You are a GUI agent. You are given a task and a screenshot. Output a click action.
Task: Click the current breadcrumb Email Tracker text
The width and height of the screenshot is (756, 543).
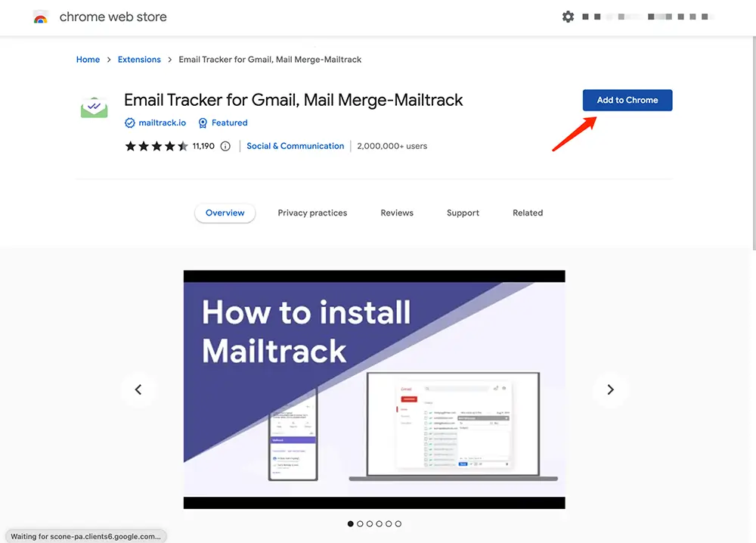270,59
